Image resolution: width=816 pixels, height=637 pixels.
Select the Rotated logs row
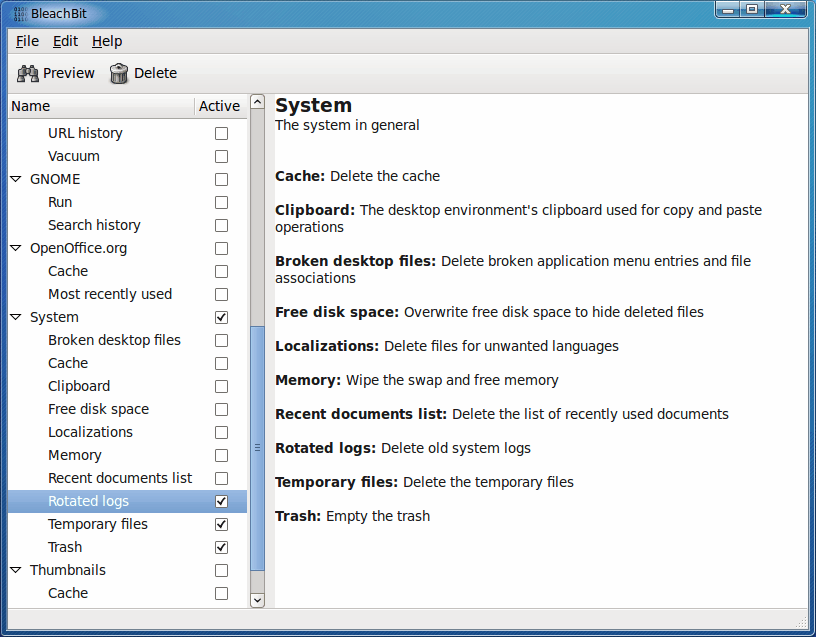pyautogui.click(x=128, y=501)
